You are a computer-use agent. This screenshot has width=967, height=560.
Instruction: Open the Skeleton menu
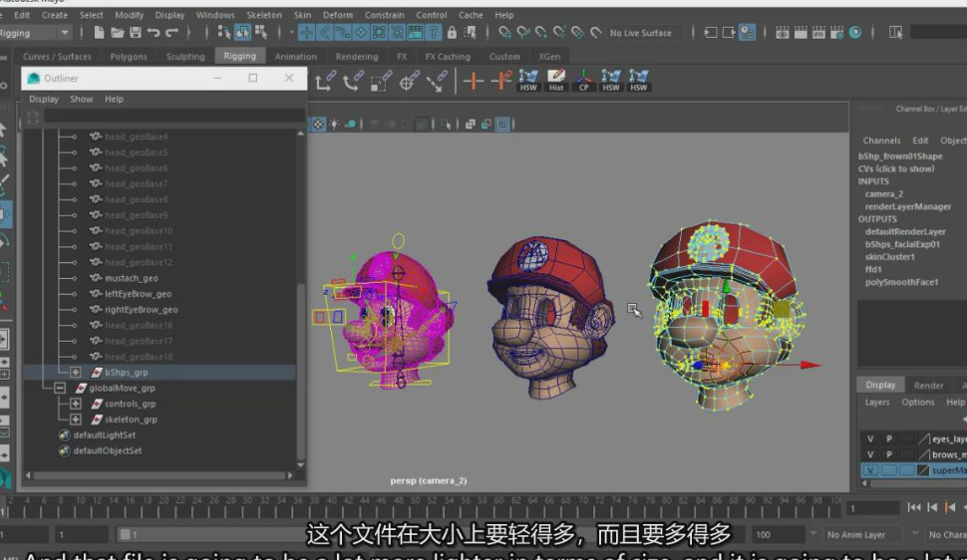(264, 15)
